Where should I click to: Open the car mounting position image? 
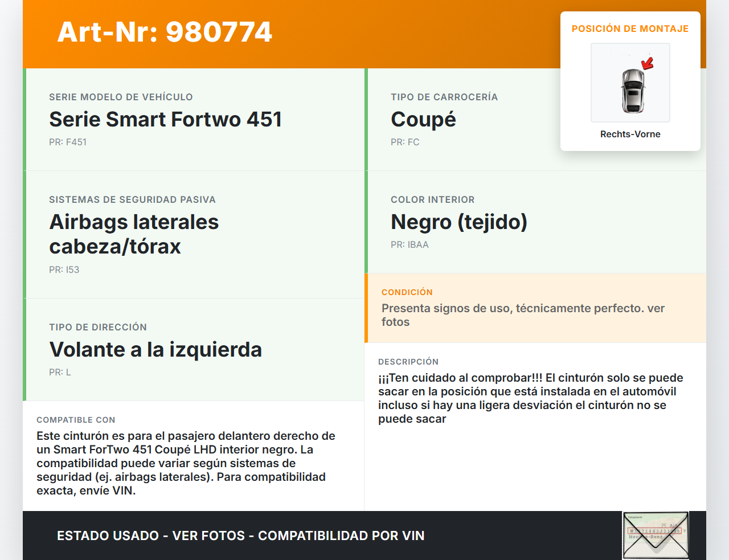pos(630,83)
